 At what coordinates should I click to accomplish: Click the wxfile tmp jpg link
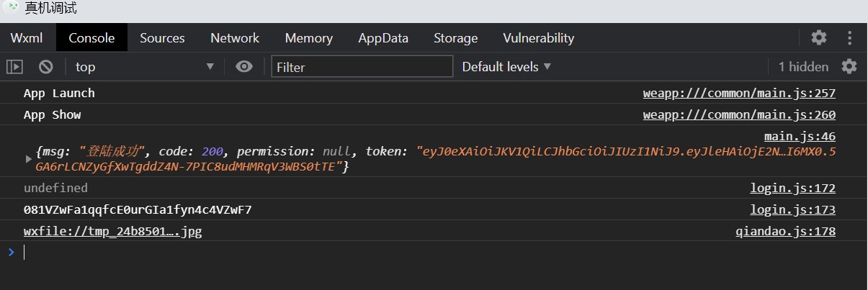pyautogui.click(x=112, y=232)
